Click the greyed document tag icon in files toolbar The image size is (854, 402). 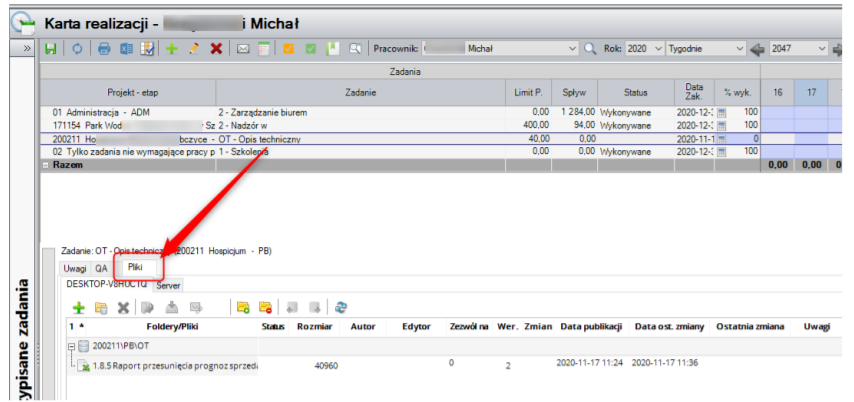[147, 308]
